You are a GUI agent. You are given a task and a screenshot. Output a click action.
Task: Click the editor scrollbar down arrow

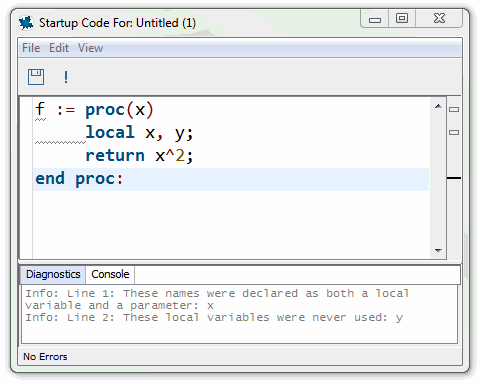pos(438,250)
